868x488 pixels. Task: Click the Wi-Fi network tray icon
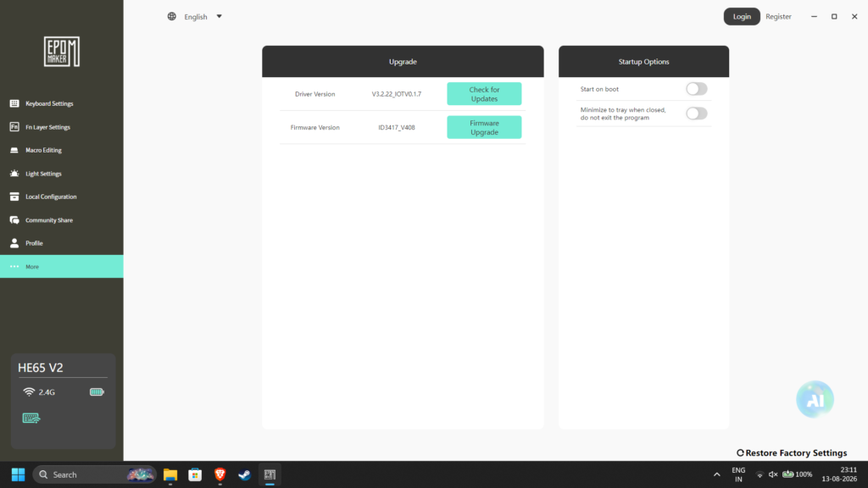(x=759, y=474)
